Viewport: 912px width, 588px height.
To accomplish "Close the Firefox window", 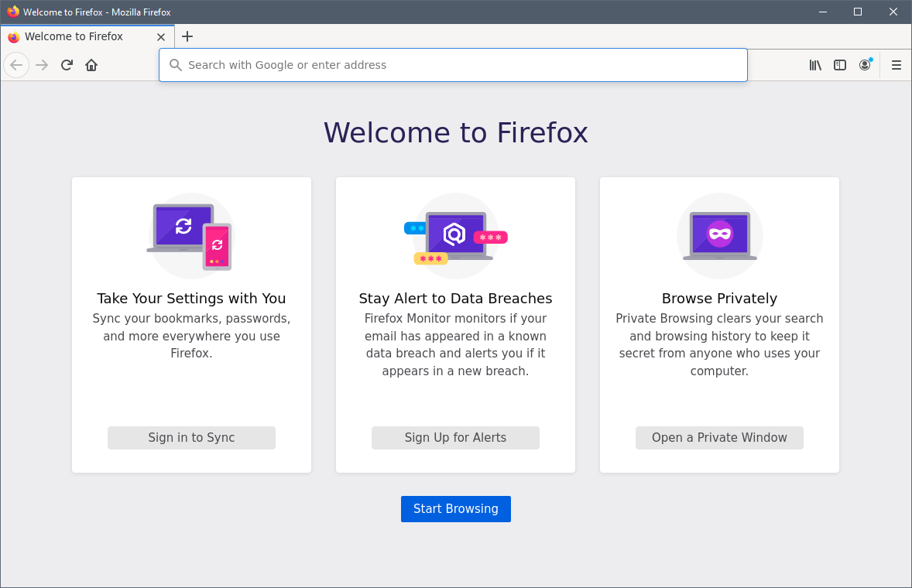I will tap(893, 12).
